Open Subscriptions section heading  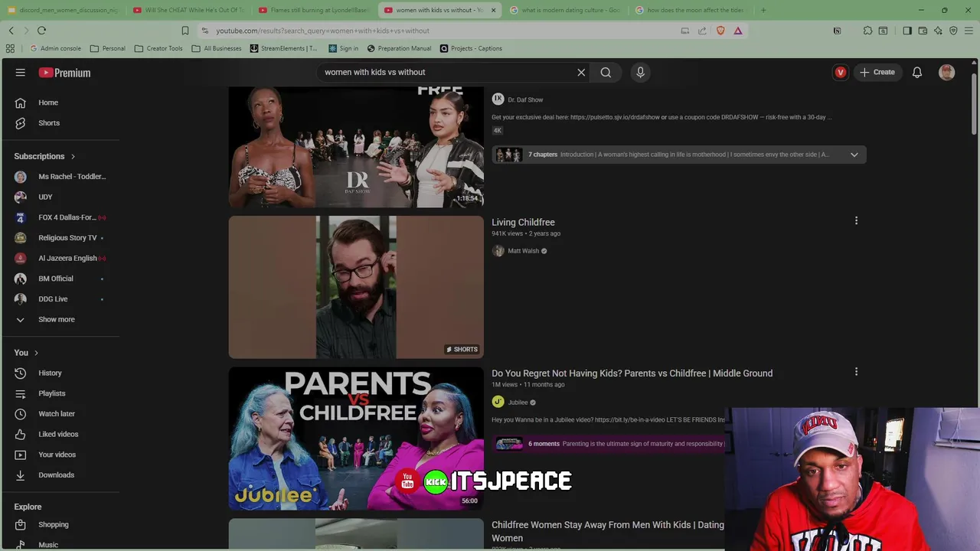click(x=44, y=156)
